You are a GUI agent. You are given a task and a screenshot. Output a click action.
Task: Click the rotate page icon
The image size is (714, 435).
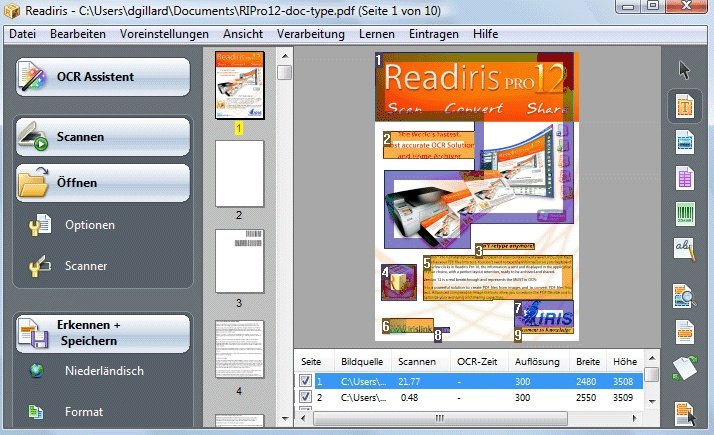pos(685,367)
